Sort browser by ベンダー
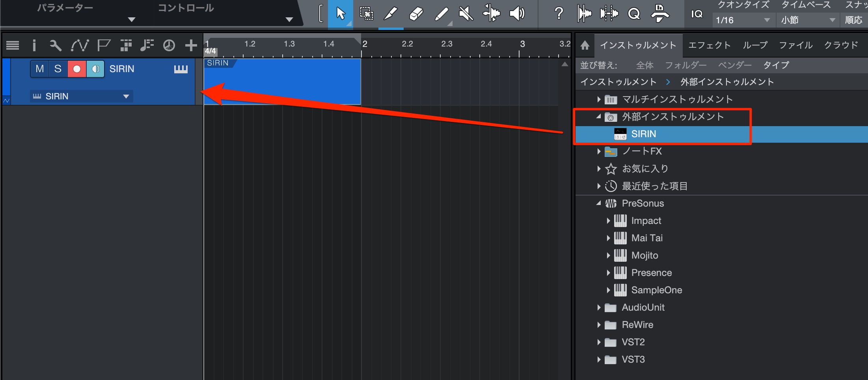The width and height of the screenshot is (868, 380). click(735, 65)
